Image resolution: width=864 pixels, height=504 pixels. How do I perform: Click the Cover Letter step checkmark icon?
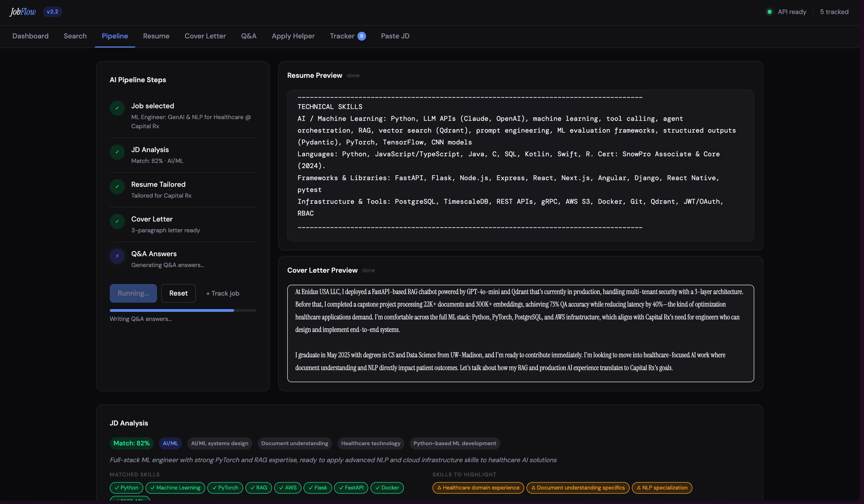117,221
